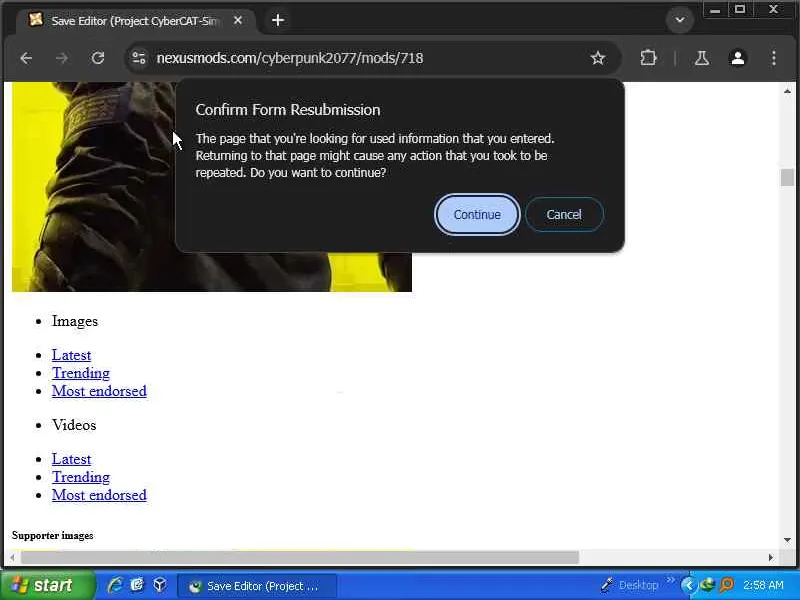Click the Images list heading
This screenshot has width=800, height=600.
tap(74, 321)
